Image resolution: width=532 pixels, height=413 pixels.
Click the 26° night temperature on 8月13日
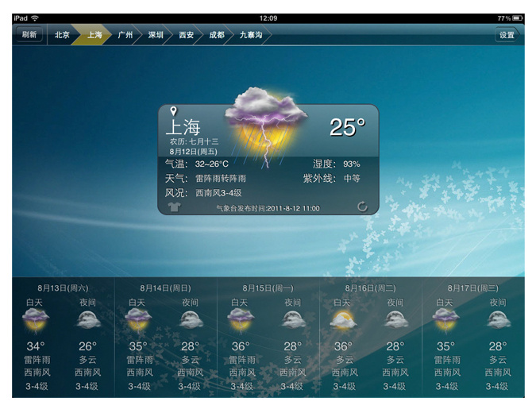87,346
